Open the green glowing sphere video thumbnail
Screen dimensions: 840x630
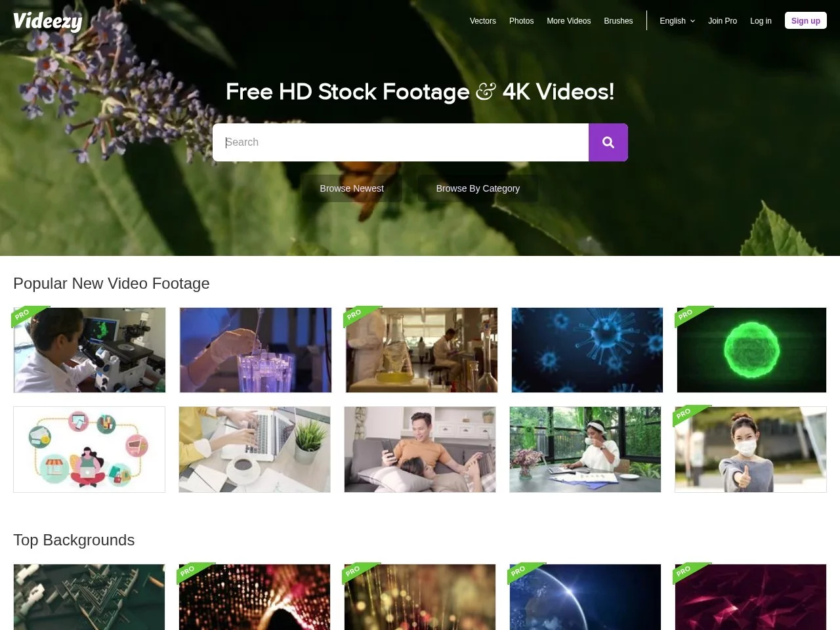tap(751, 350)
